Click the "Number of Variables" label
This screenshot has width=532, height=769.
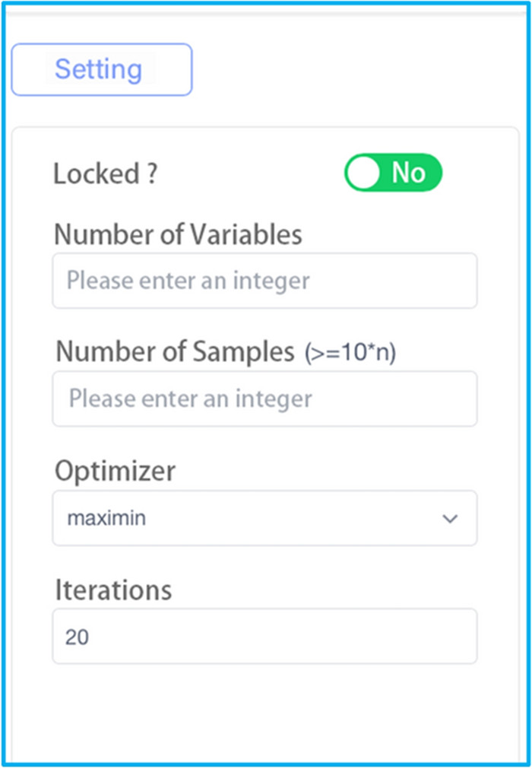(178, 234)
